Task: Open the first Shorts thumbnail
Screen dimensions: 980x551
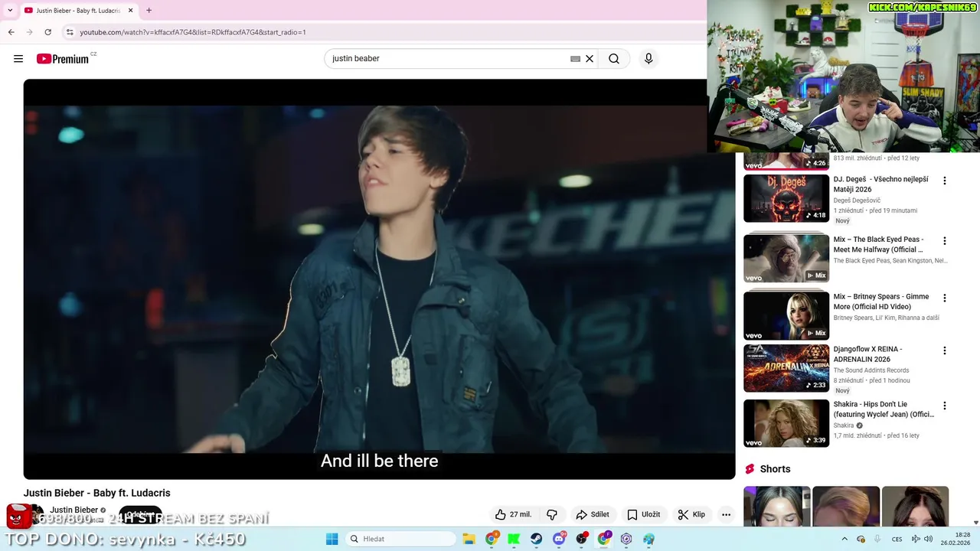Action: click(777, 506)
